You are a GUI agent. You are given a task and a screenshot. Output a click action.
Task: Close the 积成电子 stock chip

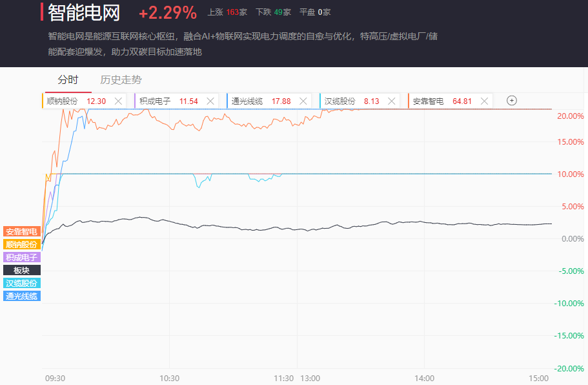tap(210, 101)
